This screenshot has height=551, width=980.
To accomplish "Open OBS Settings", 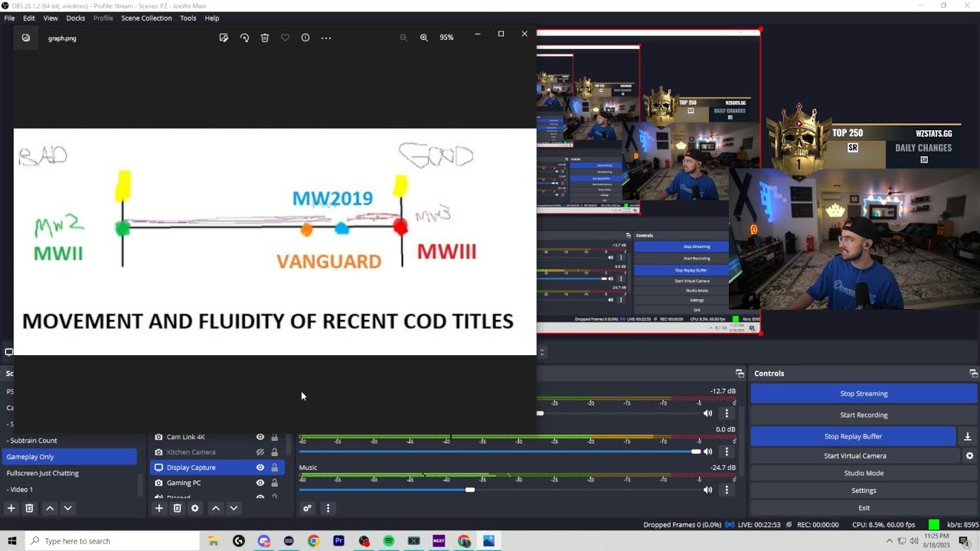I will tap(864, 491).
